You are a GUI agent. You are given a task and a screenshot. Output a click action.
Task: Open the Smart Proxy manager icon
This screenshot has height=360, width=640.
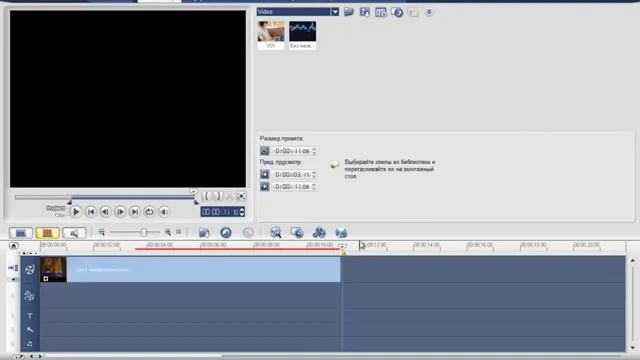pos(276,233)
